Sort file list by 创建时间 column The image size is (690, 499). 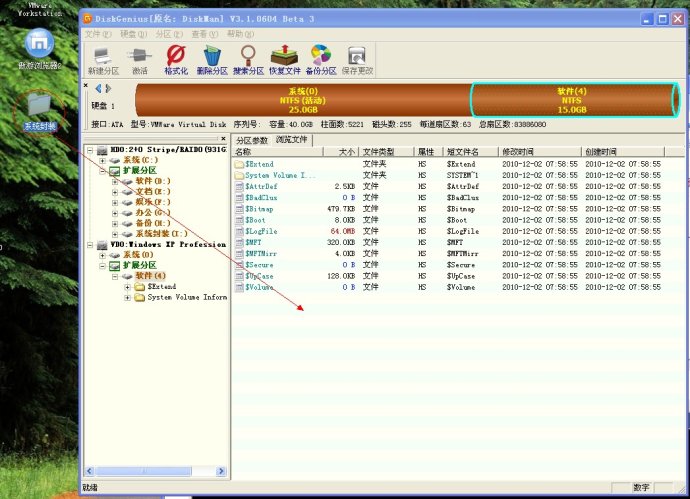(x=623, y=152)
